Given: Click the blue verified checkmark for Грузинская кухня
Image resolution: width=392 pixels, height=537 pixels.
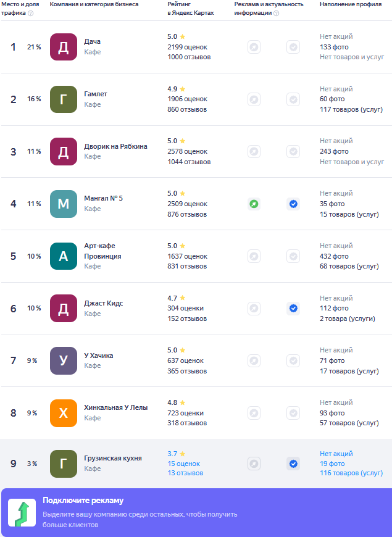Looking at the screenshot, I should click(x=293, y=464).
